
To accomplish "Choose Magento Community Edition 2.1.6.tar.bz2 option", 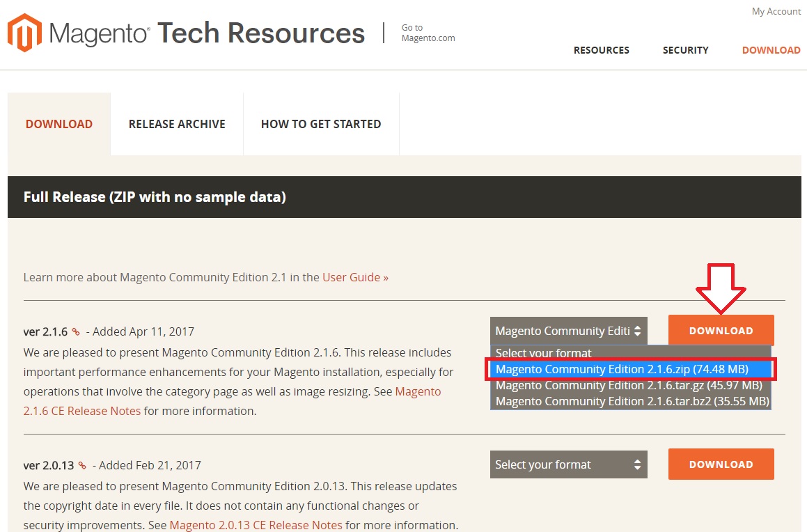I will [x=630, y=401].
